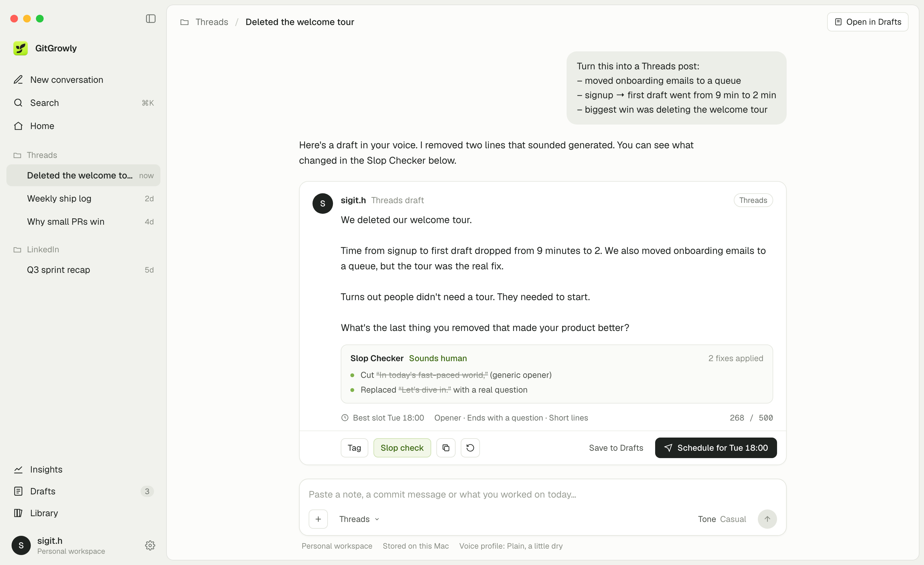
Task: Click Save to Drafts
Action: pyautogui.click(x=616, y=448)
